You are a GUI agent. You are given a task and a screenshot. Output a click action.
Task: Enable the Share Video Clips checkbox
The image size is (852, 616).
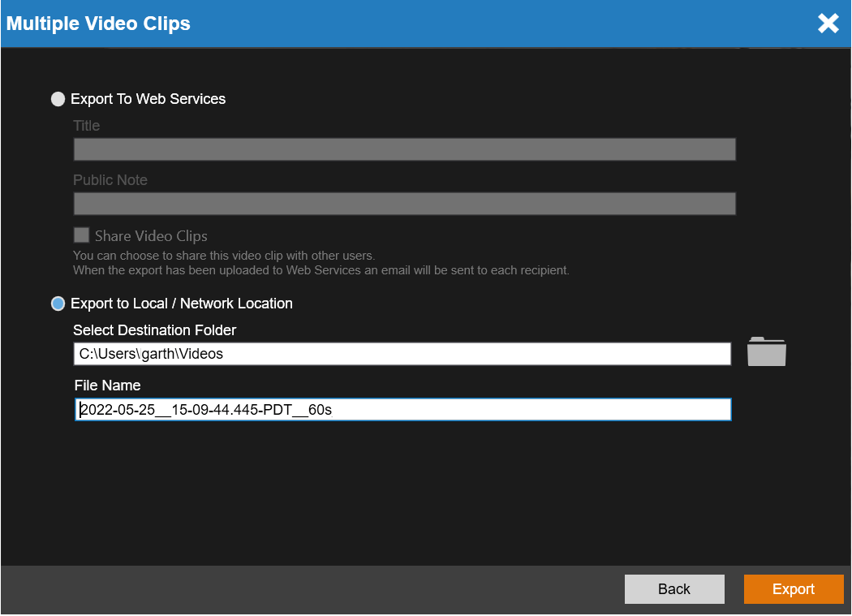[x=81, y=235]
